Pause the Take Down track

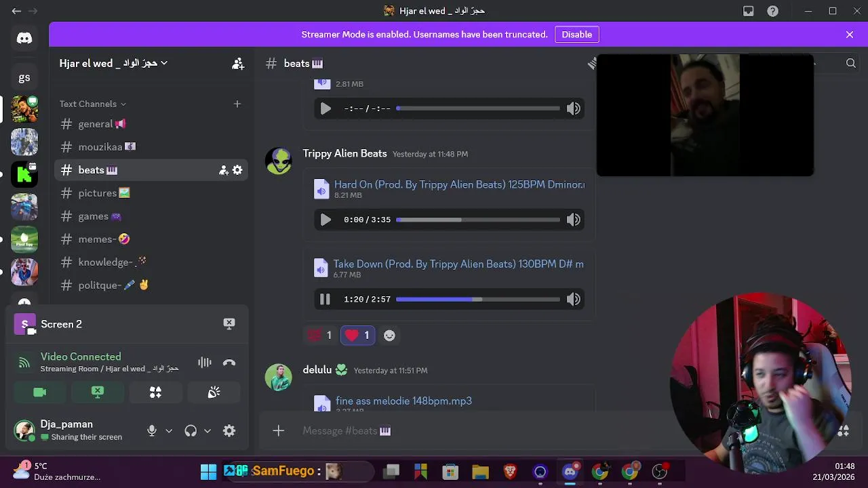coord(325,299)
